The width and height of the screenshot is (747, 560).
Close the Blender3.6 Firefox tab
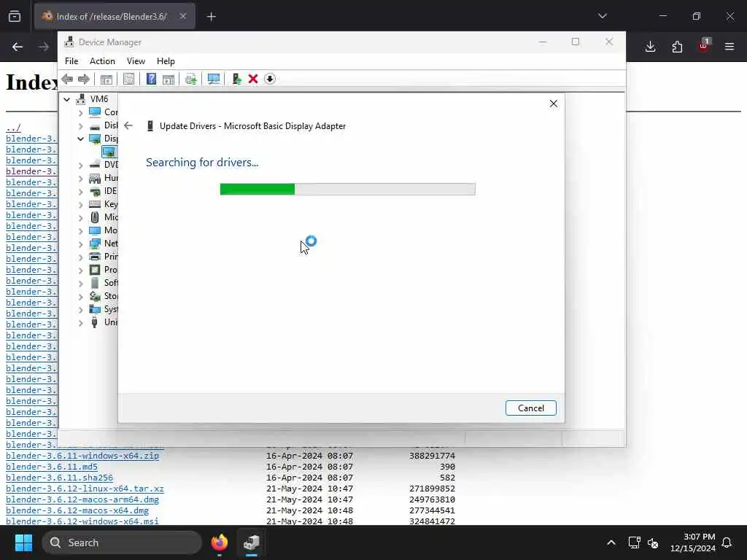pos(183,16)
